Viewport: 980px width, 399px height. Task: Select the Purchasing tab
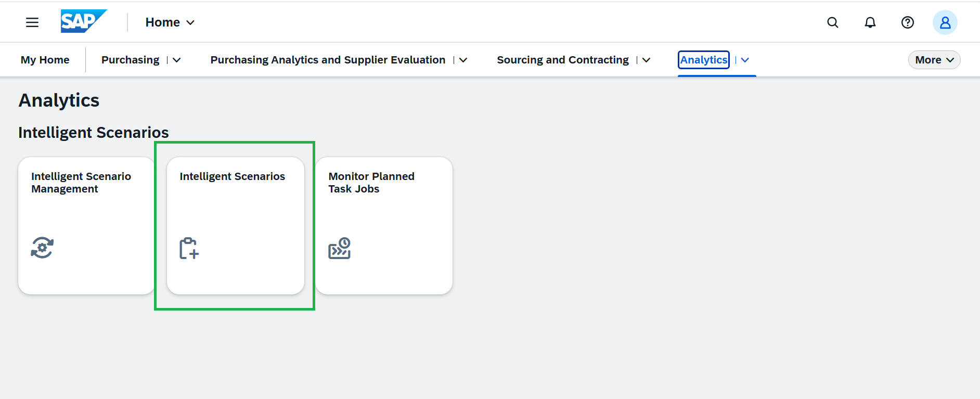pyautogui.click(x=131, y=60)
